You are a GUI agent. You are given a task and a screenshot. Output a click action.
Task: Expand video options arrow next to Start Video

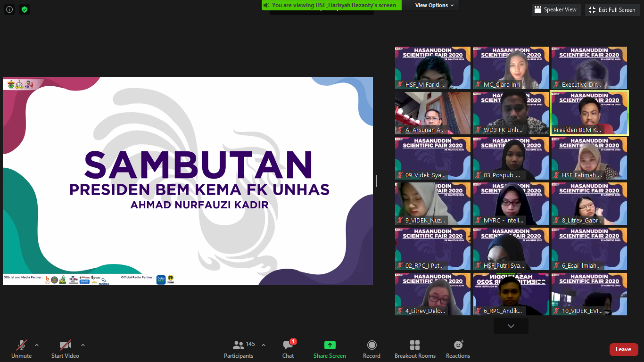[x=83, y=345]
